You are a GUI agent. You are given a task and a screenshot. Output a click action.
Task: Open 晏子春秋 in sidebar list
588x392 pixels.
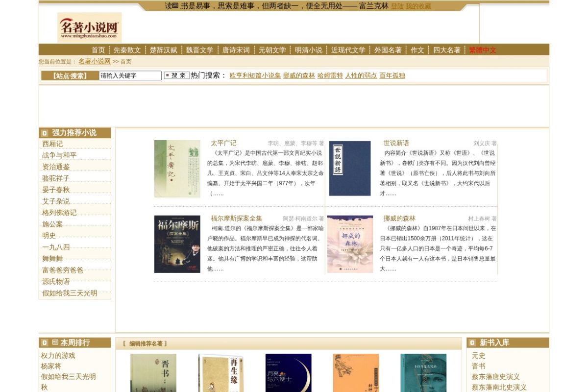click(x=56, y=190)
